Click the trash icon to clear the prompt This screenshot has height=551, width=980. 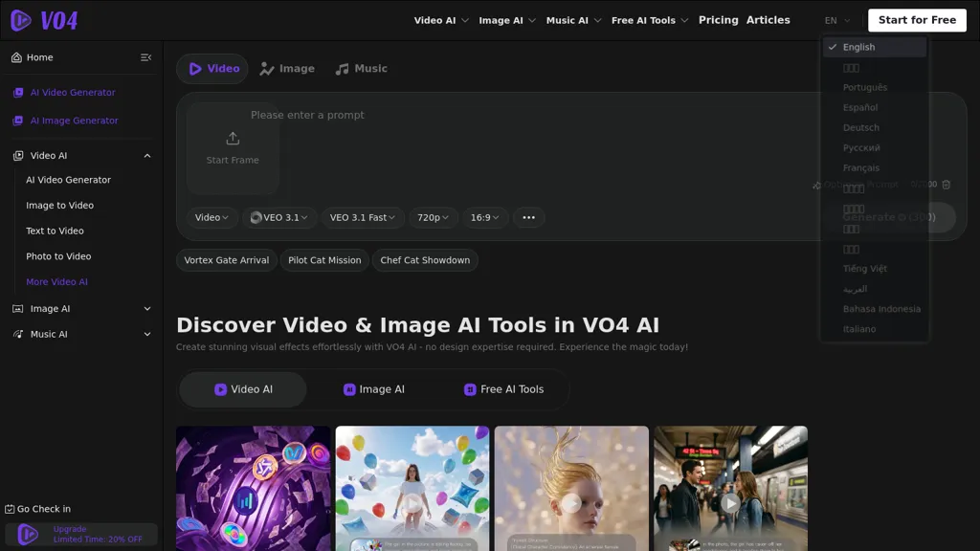coord(947,185)
